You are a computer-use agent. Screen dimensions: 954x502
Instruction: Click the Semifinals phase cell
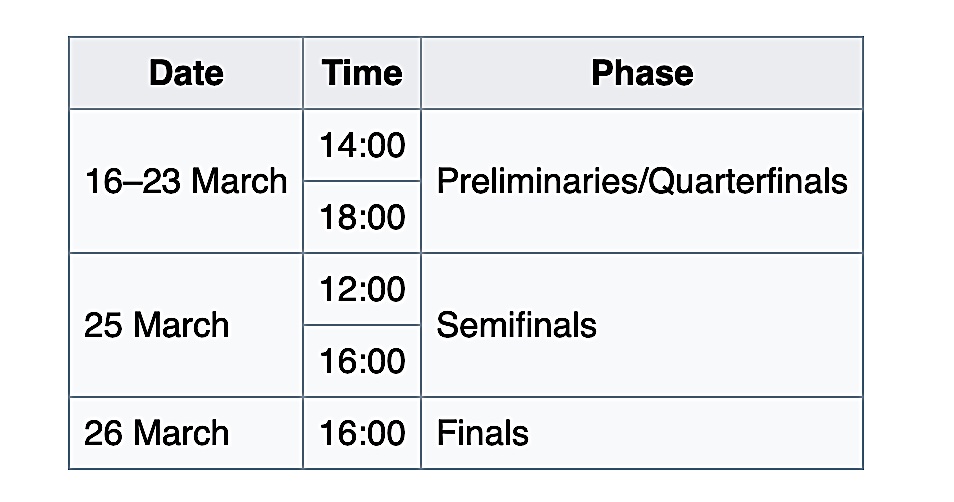tap(516, 325)
